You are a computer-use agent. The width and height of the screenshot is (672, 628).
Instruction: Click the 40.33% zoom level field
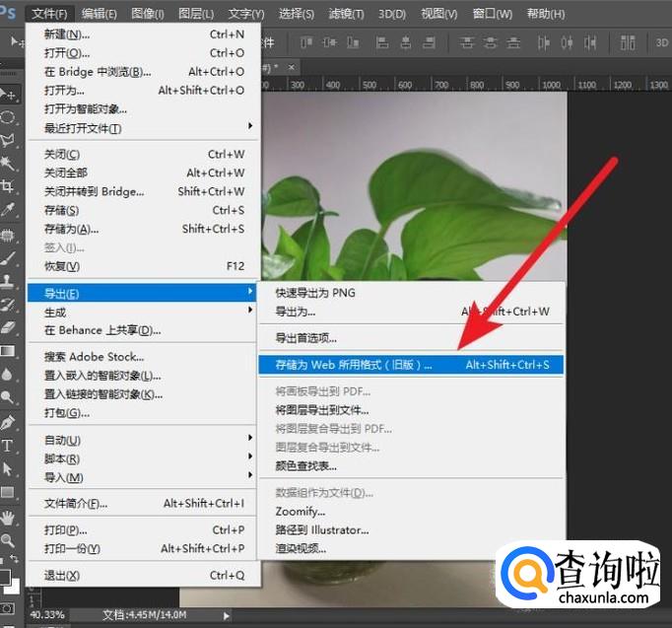click(47, 615)
